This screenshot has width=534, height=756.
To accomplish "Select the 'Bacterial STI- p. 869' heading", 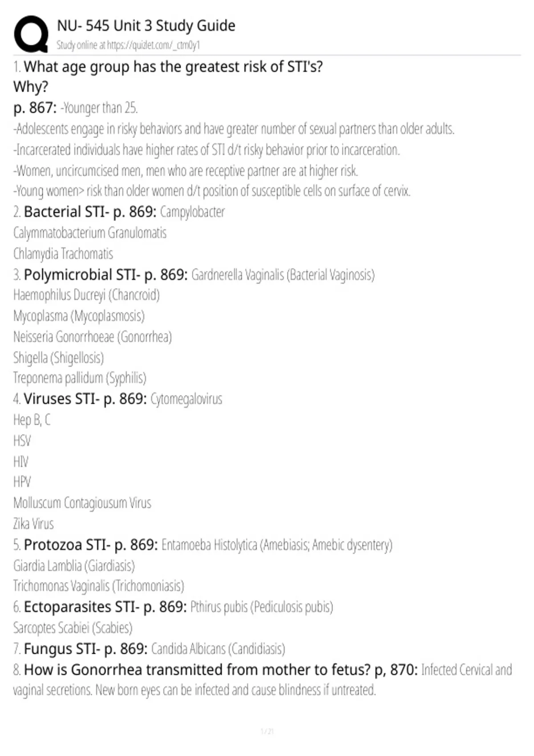I will pyautogui.click(x=90, y=212).
